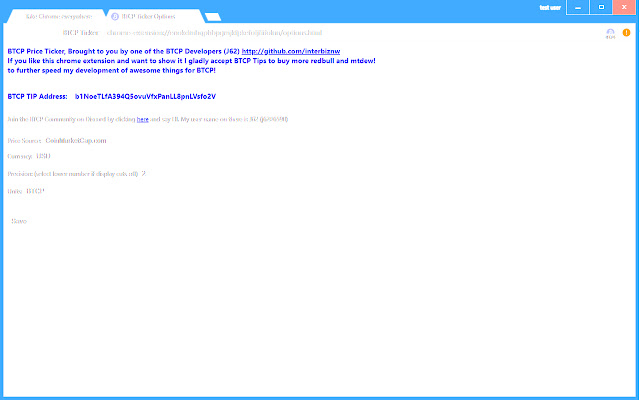Click the BTCP extension icon in toolbar

[x=610, y=33]
